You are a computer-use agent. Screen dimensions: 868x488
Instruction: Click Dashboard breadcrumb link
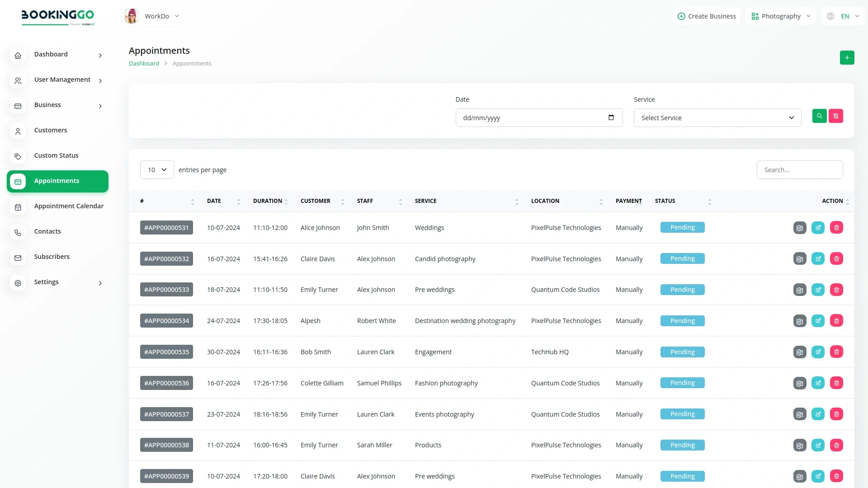click(144, 64)
